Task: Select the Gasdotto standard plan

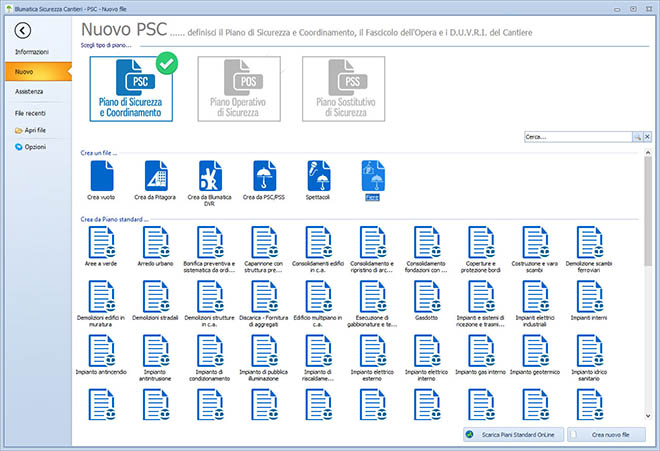Action: tap(426, 298)
